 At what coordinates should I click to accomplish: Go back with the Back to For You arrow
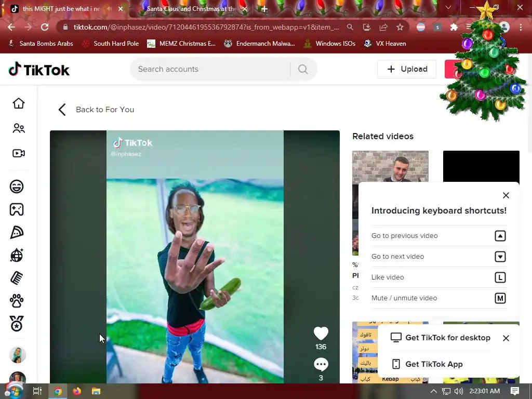pos(62,110)
